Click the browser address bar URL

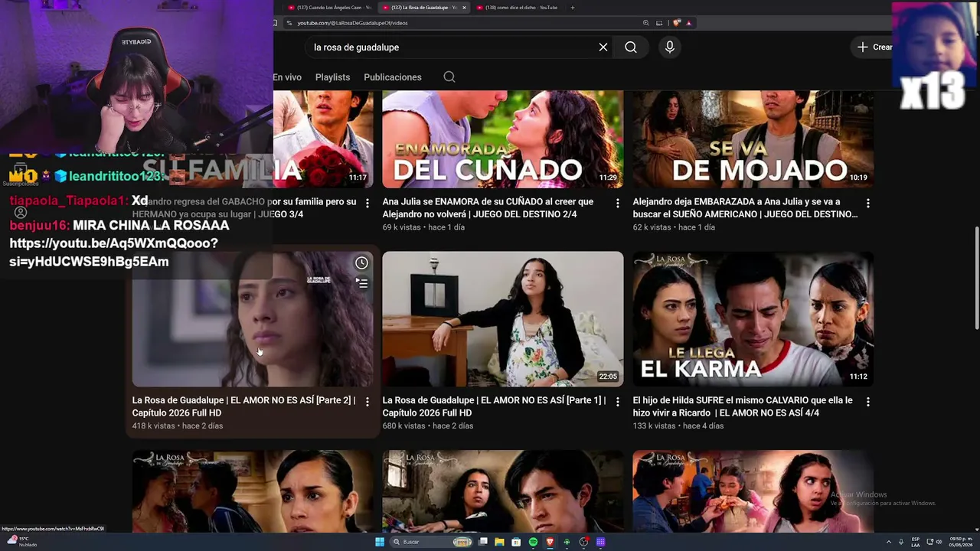352,23
